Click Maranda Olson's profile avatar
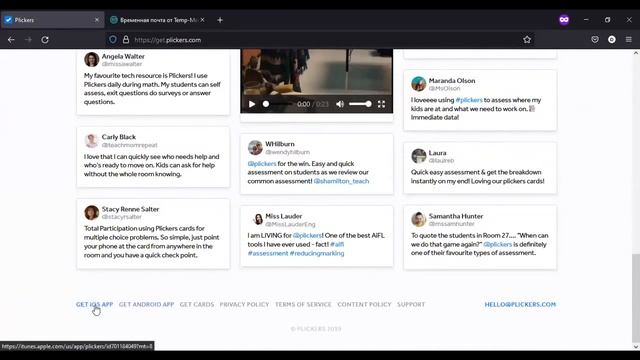This screenshot has width=640, height=360. point(418,84)
